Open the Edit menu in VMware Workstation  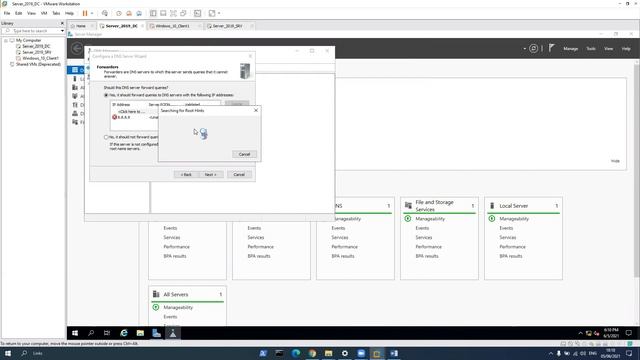pyautogui.click(x=18, y=13)
